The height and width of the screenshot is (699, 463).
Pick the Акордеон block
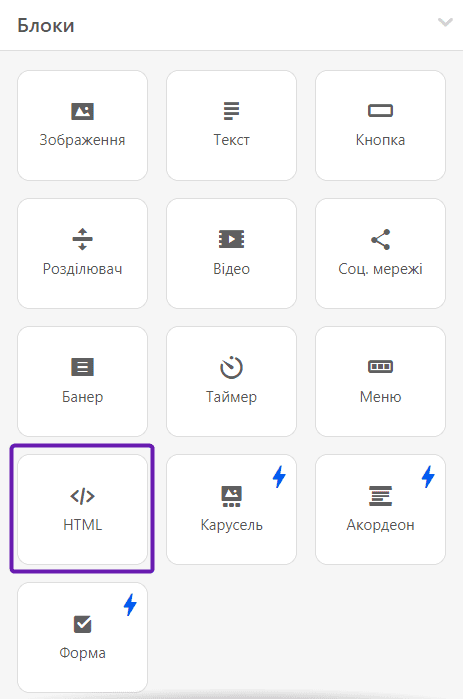[380, 510]
